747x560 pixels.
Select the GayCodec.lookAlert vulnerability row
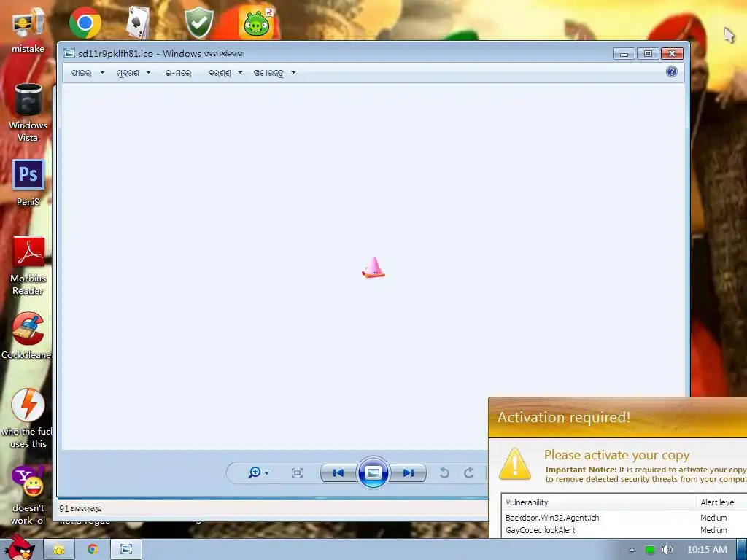click(x=624, y=530)
